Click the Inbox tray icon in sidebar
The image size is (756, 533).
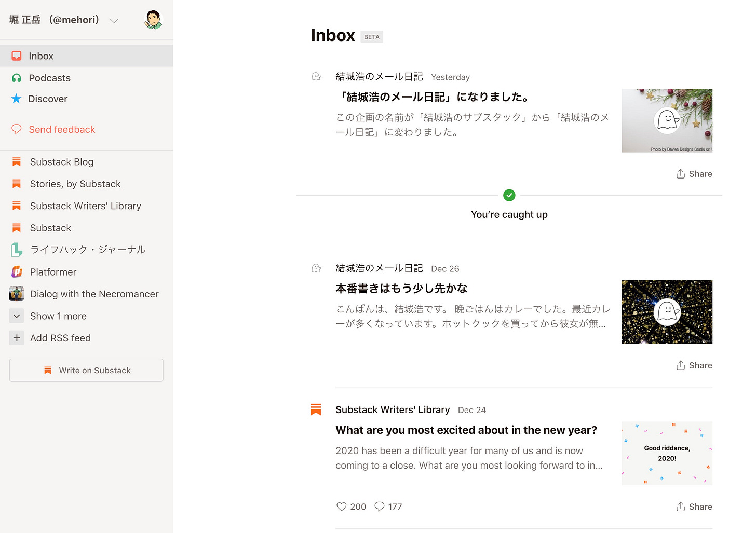click(x=17, y=56)
